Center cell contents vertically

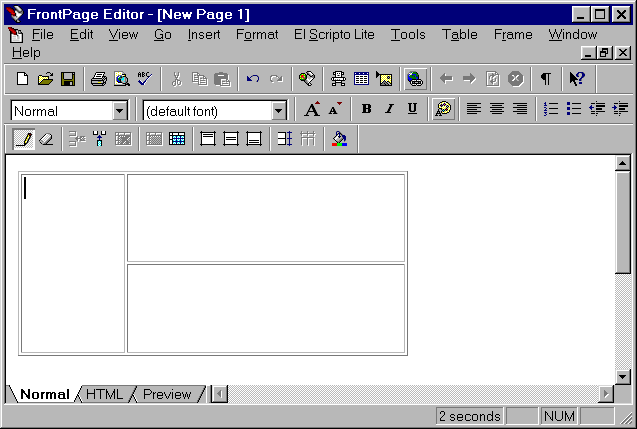[231, 139]
